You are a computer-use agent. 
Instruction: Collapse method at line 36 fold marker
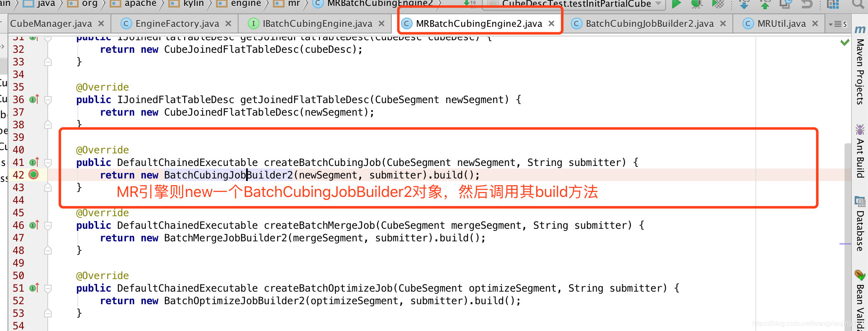[48, 100]
